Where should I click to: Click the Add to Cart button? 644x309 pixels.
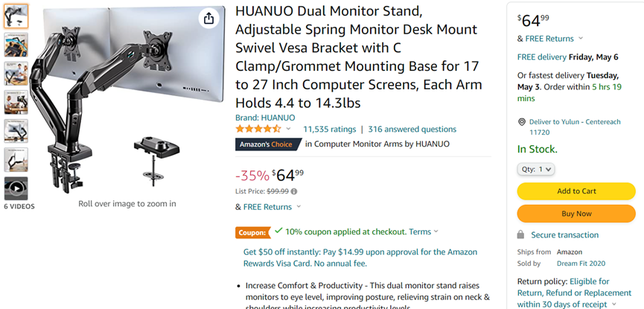(x=576, y=191)
